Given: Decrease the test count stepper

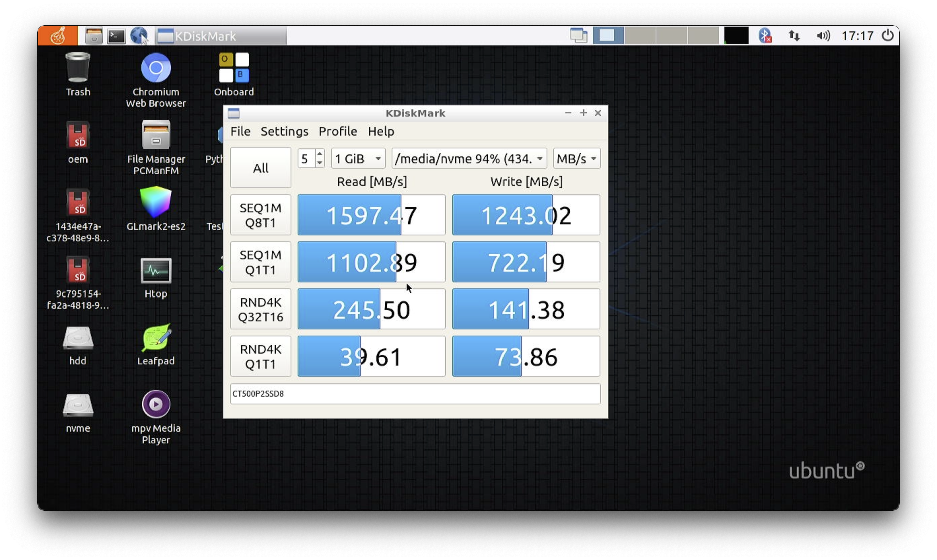Looking at the screenshot, I should coord(320,163).
